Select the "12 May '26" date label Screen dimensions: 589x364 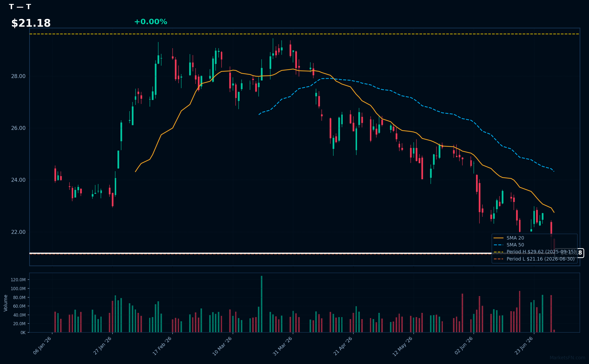click(403, 346)
